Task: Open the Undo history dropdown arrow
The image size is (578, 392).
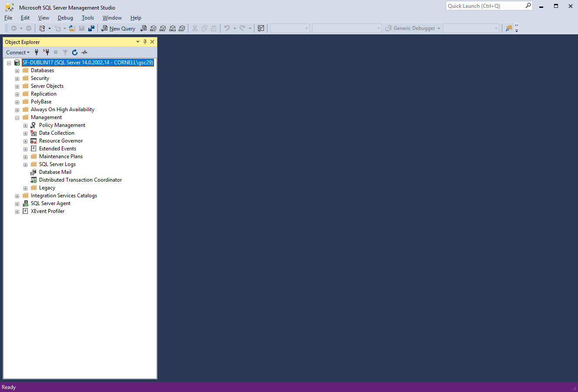Action: tap(234, 28)
